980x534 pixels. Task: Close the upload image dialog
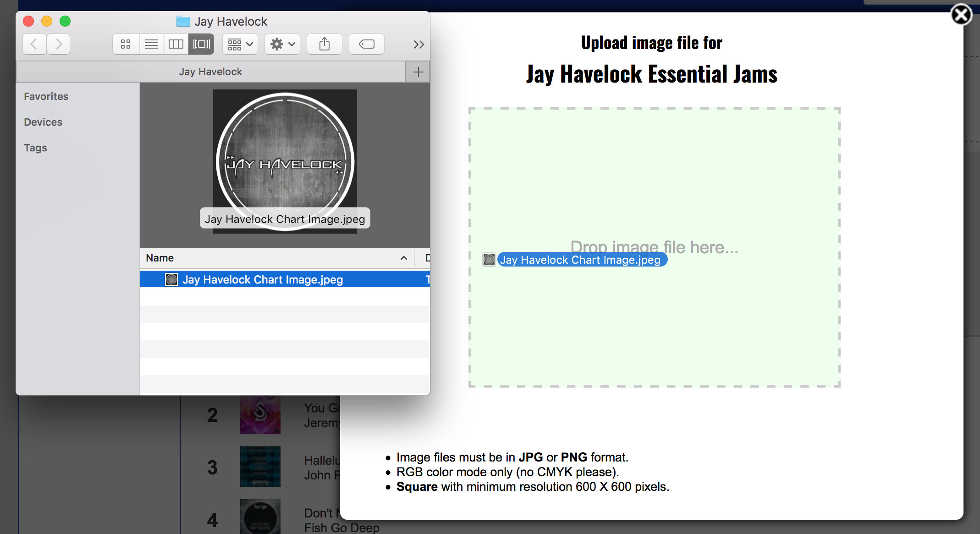961,15
